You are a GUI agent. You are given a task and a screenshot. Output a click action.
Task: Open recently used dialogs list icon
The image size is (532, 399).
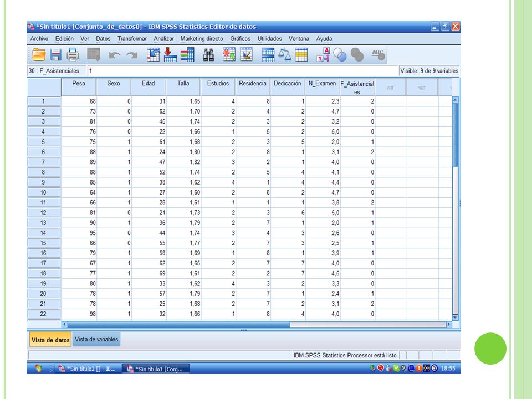(x=94, y=55)
